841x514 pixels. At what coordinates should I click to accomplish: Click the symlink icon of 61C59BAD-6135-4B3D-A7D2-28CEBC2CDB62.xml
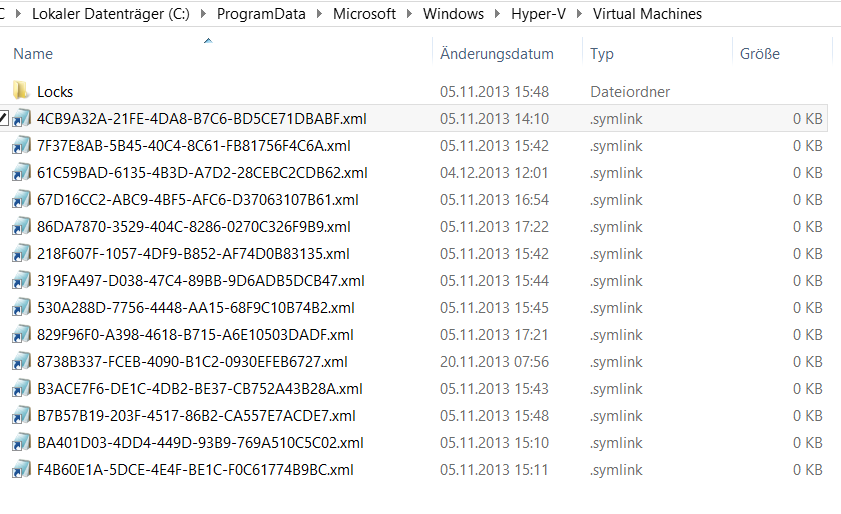pos(21,172)
